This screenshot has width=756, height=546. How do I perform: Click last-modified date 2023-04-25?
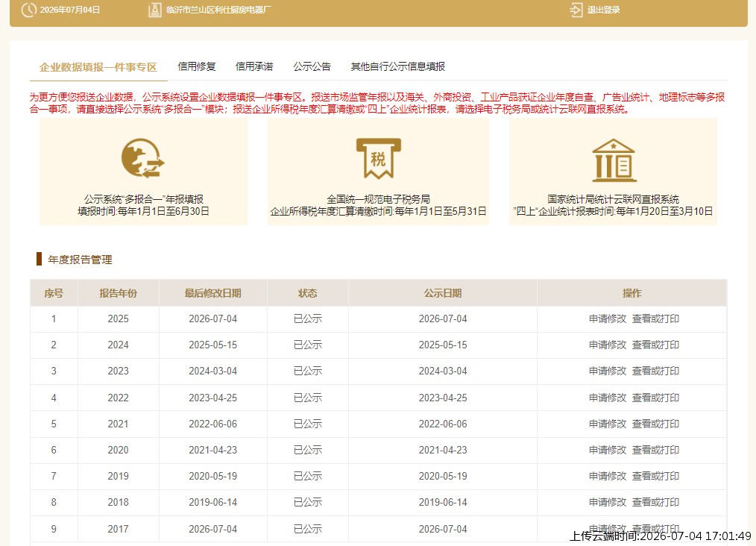click(212, 398)
